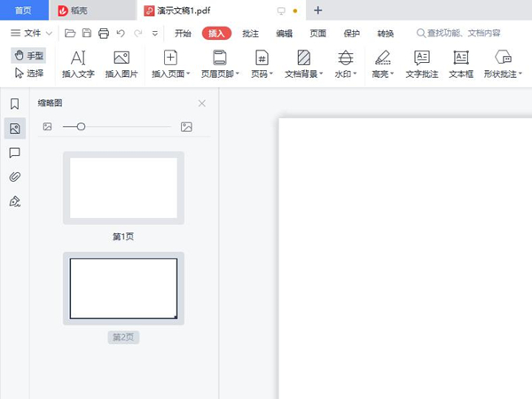Open the attachments paperclip panel

(14, 176)
